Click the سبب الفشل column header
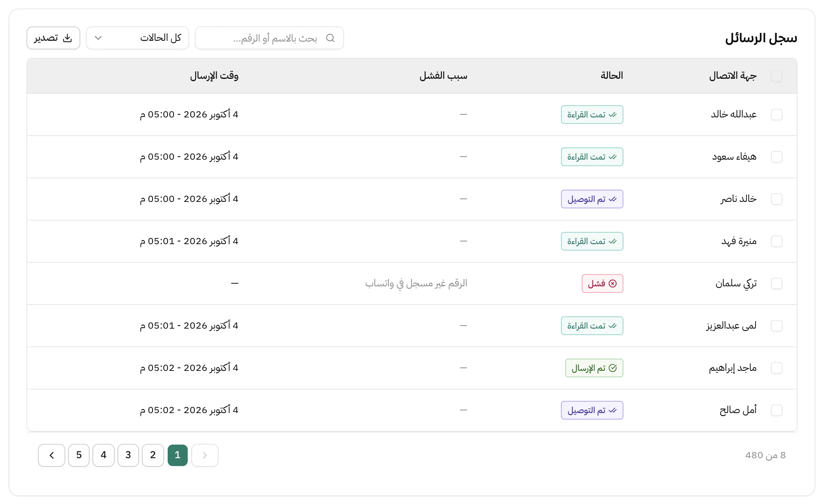 [444, 76]
